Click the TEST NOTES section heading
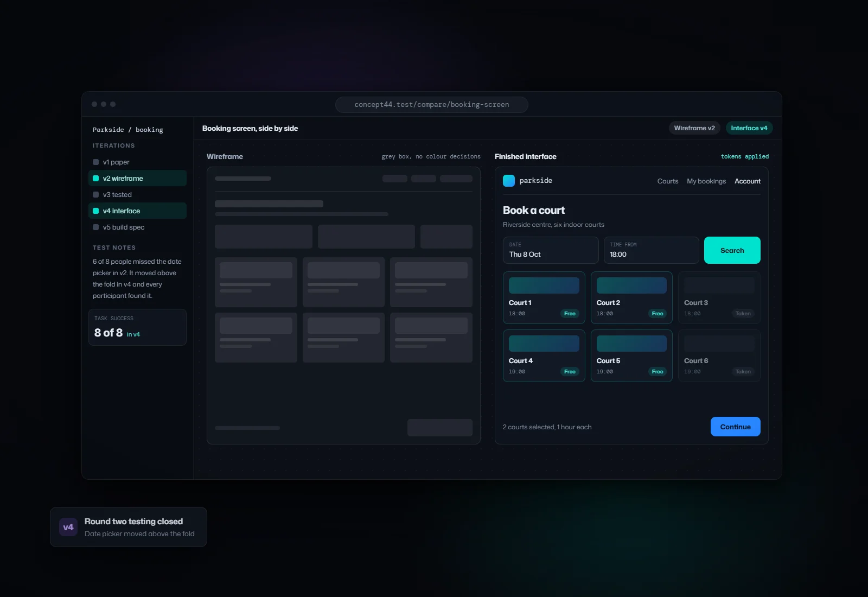The image size is (868, 597). [x=114, y=247]
